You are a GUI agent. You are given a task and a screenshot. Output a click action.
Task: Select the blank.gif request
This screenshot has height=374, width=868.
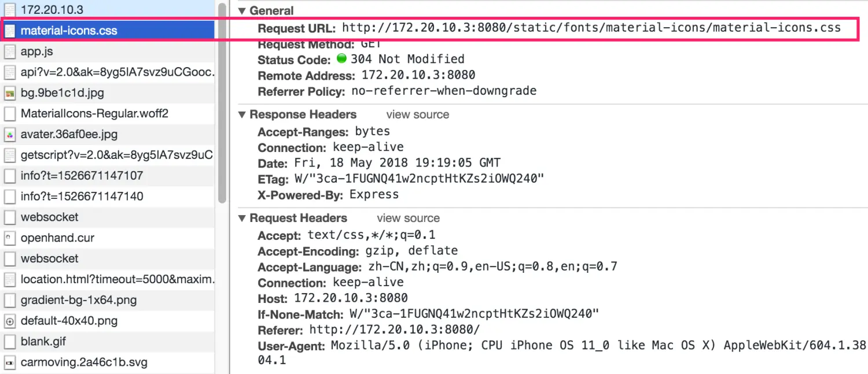(43, 342)
